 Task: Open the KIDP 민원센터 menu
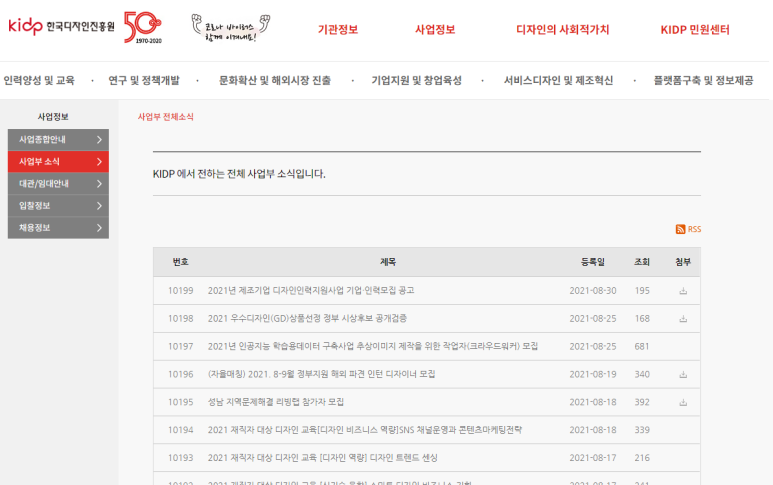[x=695, y=30]
